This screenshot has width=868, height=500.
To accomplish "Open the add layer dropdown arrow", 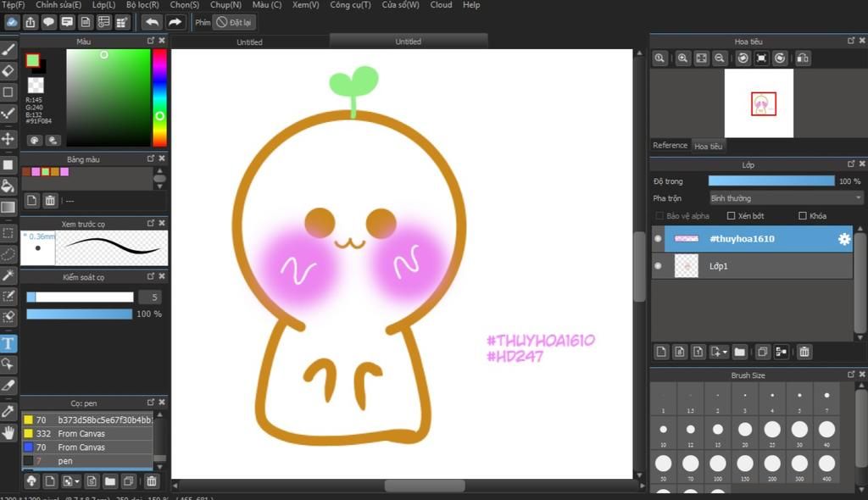I will [x=719, y=352].
